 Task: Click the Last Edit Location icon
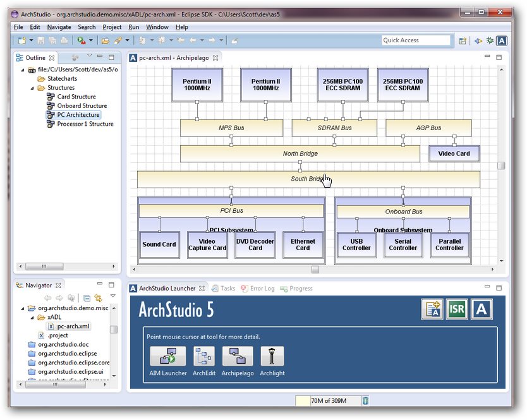[x=181, y=40]
